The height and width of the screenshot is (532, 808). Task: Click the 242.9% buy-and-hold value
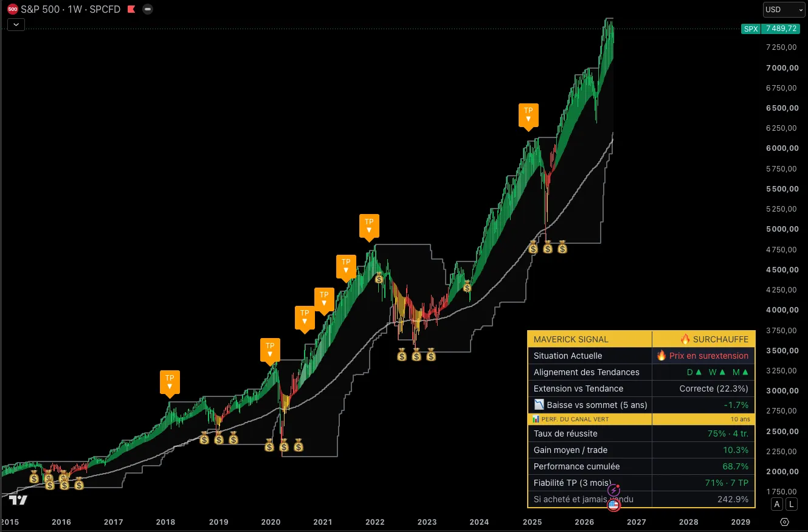pos(733,499)
